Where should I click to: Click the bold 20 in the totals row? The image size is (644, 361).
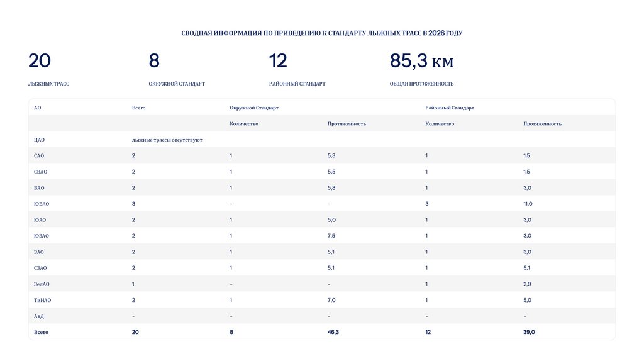pos(135,332)
